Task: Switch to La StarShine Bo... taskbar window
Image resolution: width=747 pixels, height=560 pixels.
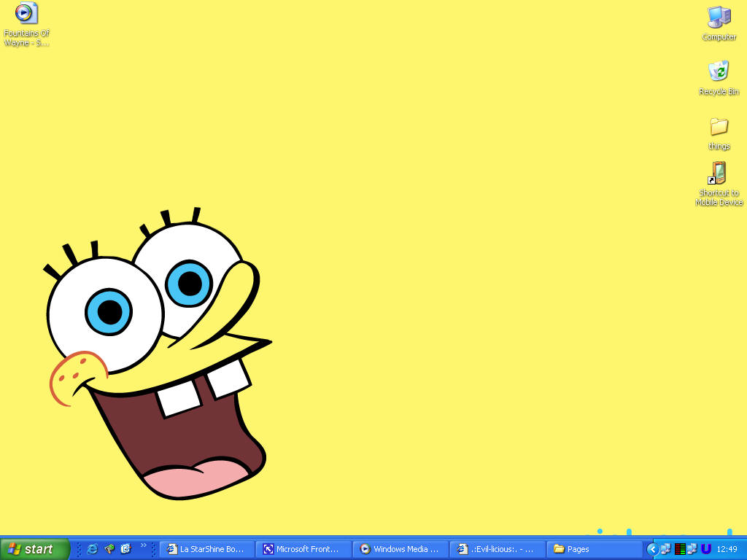Action: click(206, 549)
